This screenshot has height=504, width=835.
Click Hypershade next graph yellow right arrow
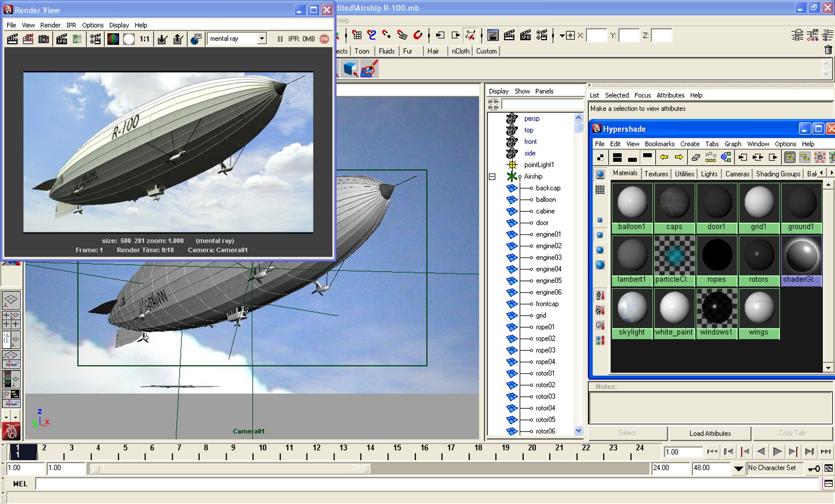[x=679, y=157]
